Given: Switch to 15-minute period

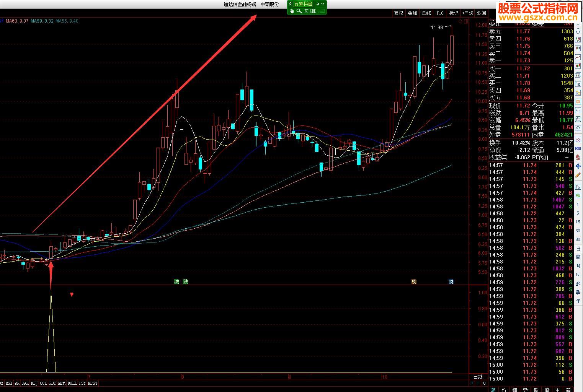Looking at the screenshot, I should pos(578,222).
